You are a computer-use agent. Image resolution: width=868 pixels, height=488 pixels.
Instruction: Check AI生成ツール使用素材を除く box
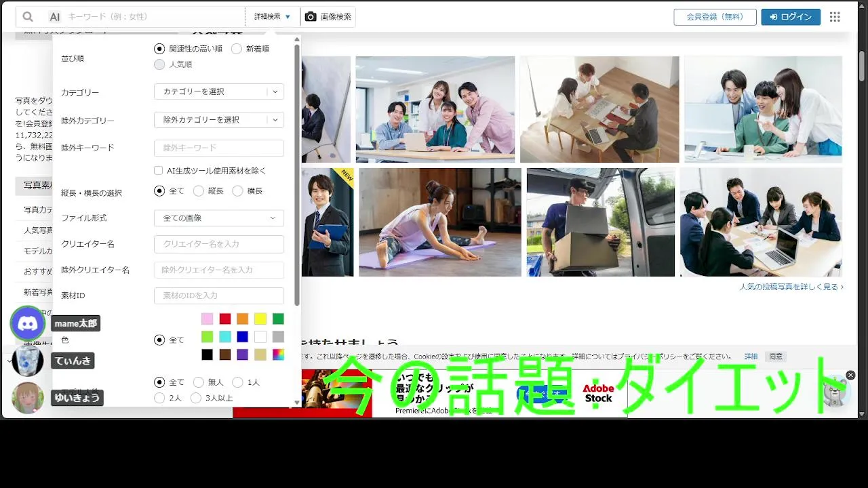159,171
